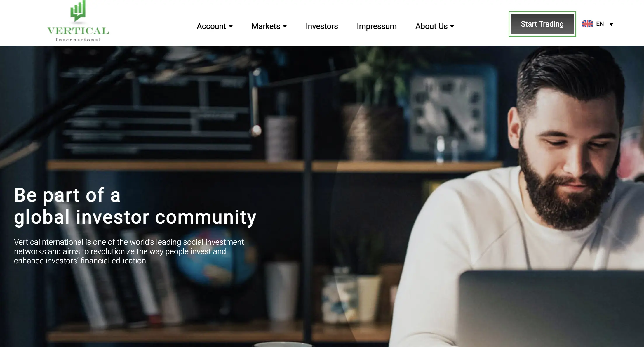Click the 'International' text under the logo
The width and height of the screenshot is (644, 347).
[x=78, y=39]
